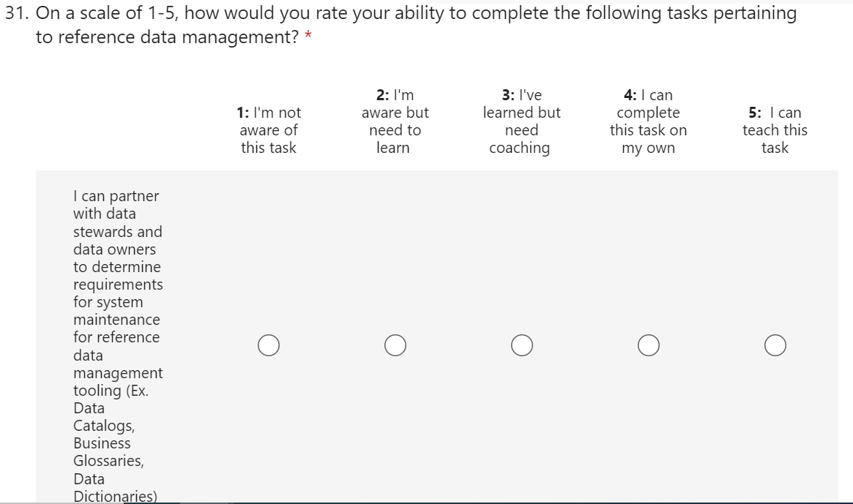853x504 pixels.
Task: Click "stewards and" text in the row label
Action: pos(118,232)
